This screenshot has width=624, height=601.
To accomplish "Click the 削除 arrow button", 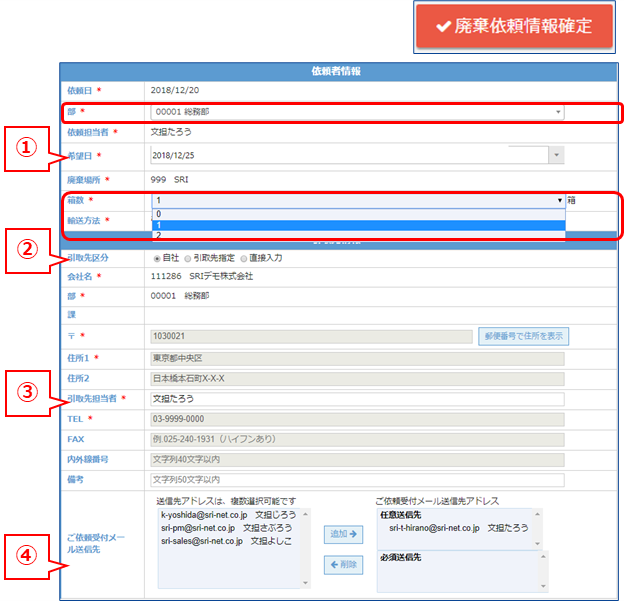I will pyautogui.click(x=344, y=566).
